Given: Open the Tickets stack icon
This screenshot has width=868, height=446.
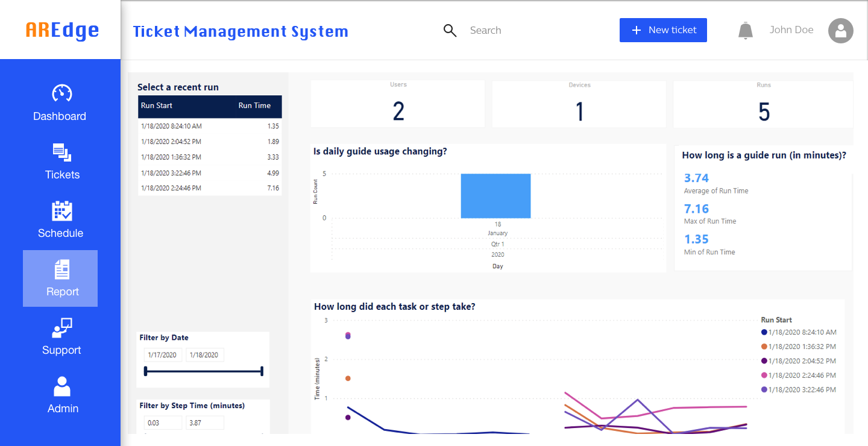Looking at the screenshot, I should 61,152.
